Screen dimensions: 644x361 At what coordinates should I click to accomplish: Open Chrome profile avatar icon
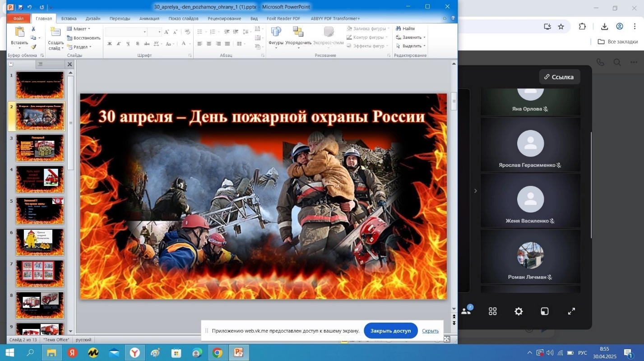click(x=620, y=27)
